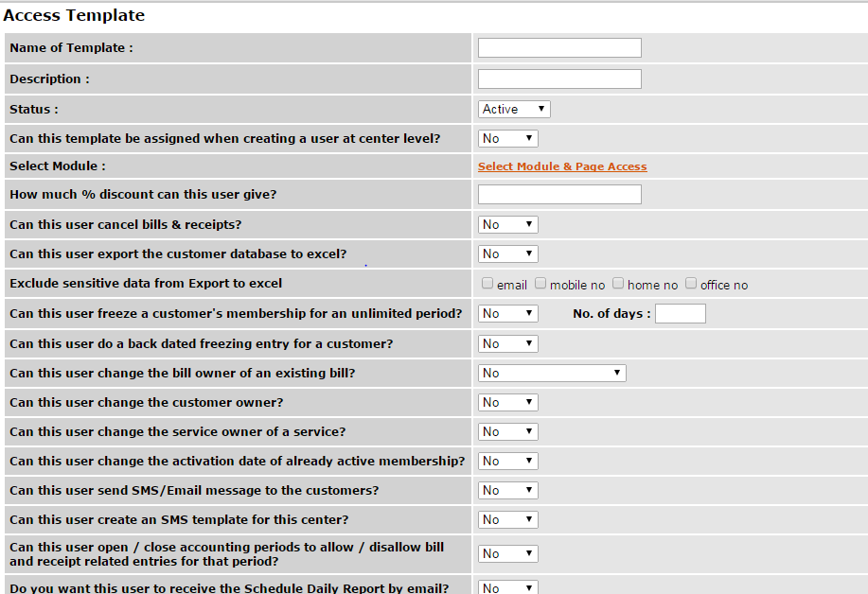This screenshot has height=594, width=868.
Task: Click 'Exclude sensitive data from Export to excel' label
Action: (x=146, y=283)
